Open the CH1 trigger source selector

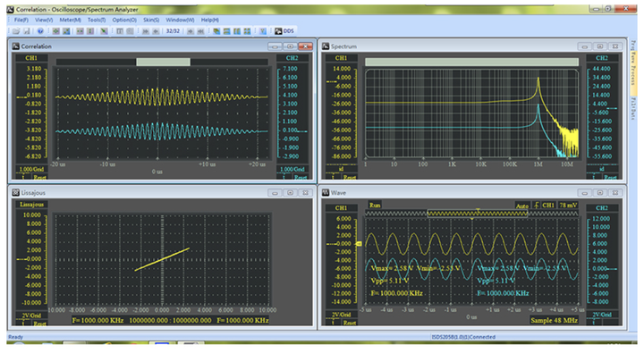point(548,205)
